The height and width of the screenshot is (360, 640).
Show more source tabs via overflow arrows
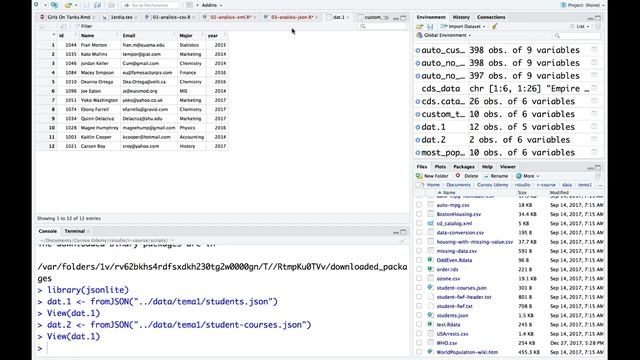(387, 18)
